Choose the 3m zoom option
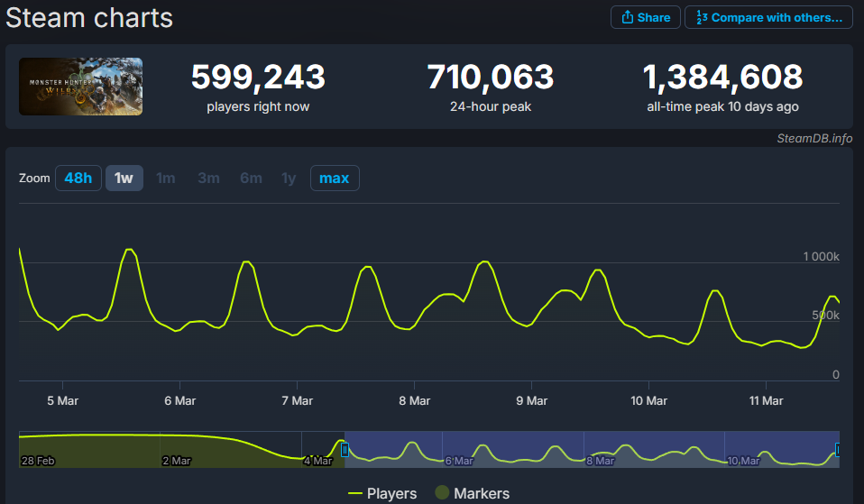This screenshot has height=504, width=864. [x=208, y=178]
